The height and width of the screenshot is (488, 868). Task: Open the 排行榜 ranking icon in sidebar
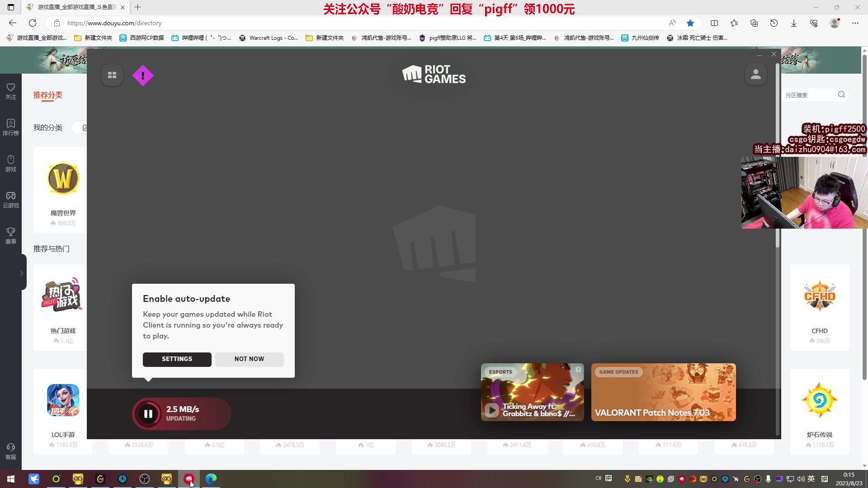tap(11, 127)
